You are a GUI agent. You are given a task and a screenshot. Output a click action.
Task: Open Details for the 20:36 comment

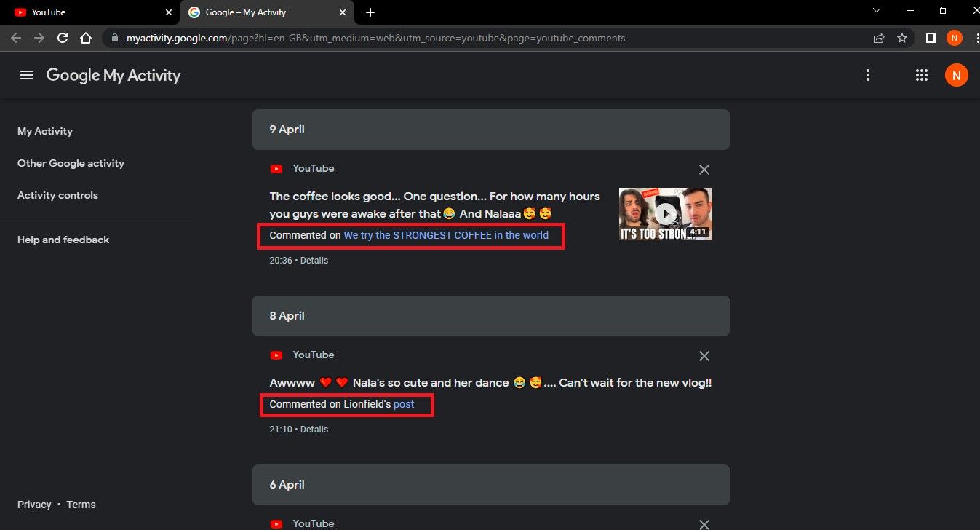click(x=314, y=261)
